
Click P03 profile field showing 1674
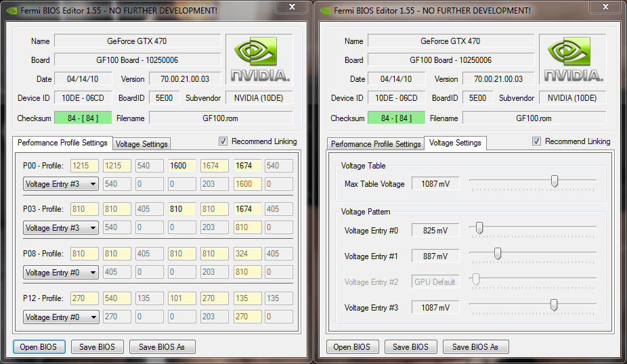247,208
